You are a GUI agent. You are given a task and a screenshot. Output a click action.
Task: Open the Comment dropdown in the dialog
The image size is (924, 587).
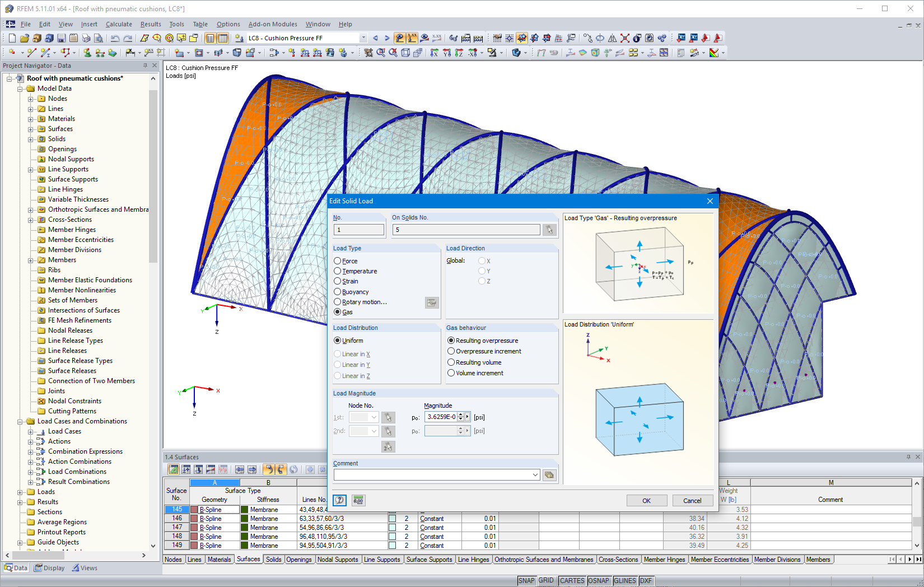(x=535, y=475)
